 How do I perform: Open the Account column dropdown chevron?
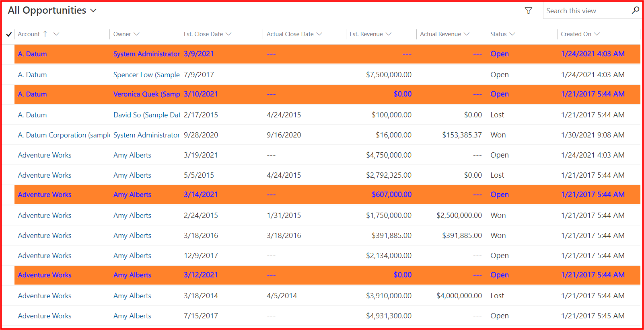coord(56,34)
